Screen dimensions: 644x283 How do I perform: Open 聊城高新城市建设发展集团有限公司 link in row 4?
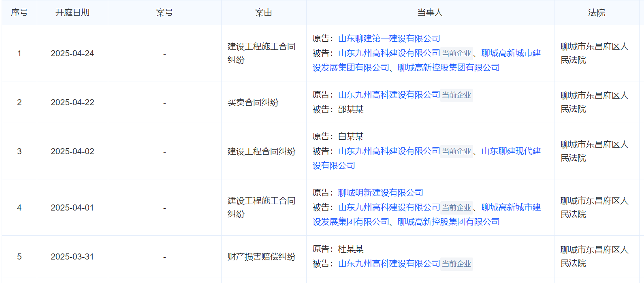427,215
